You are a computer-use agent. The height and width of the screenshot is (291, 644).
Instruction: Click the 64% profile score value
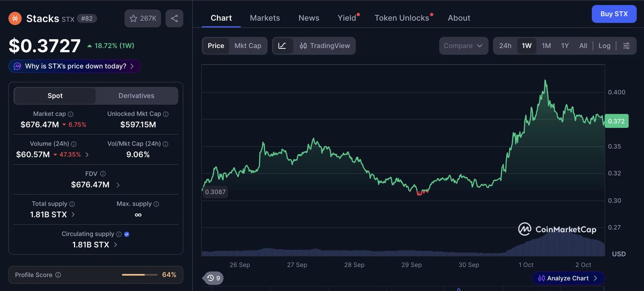(x=169, y=275)
